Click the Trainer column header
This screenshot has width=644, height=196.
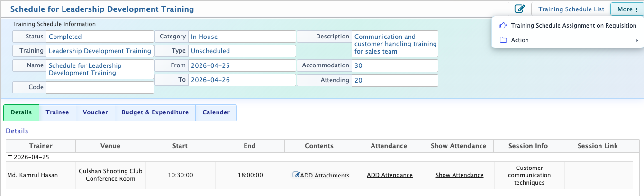[41, 146]
